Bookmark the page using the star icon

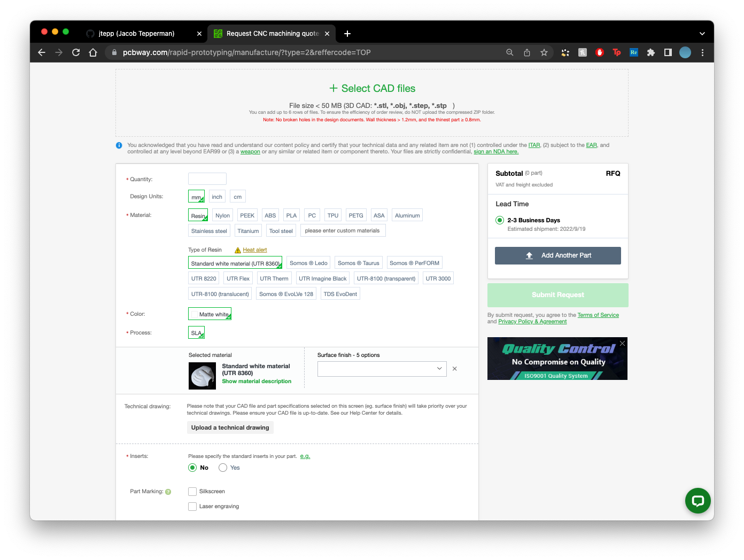(x=544, y=52)
